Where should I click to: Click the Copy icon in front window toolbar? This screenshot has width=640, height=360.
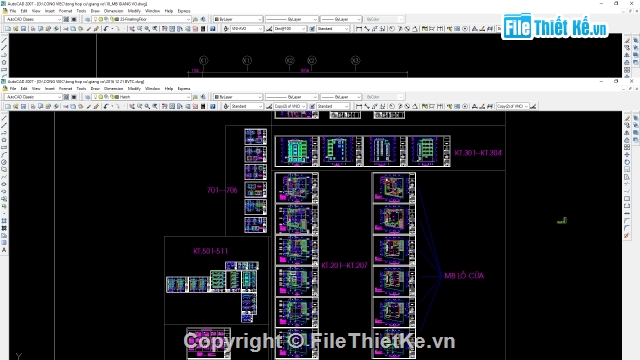coord(73,107)
